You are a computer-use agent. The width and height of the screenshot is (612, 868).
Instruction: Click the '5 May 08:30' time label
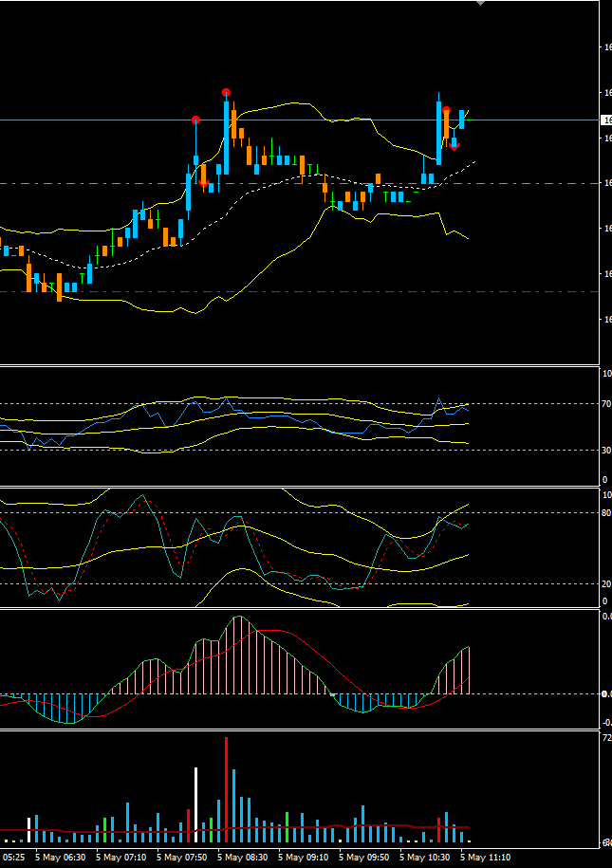[243, 858]
